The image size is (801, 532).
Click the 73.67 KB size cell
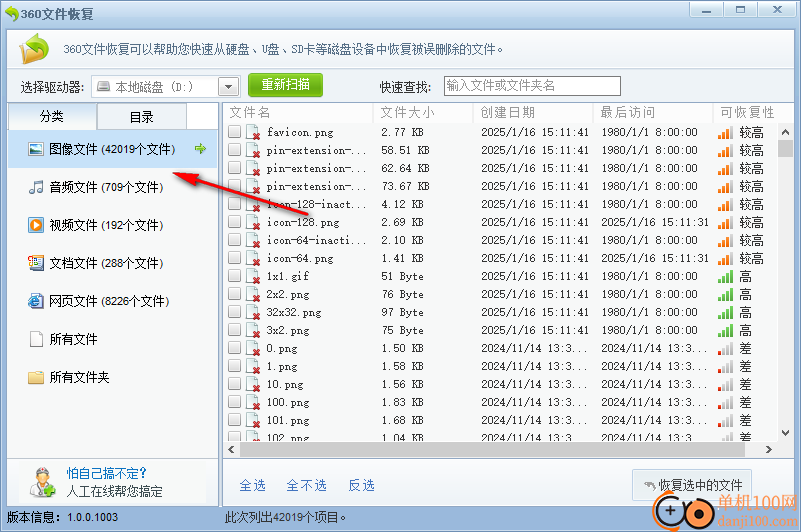[405, 187]
